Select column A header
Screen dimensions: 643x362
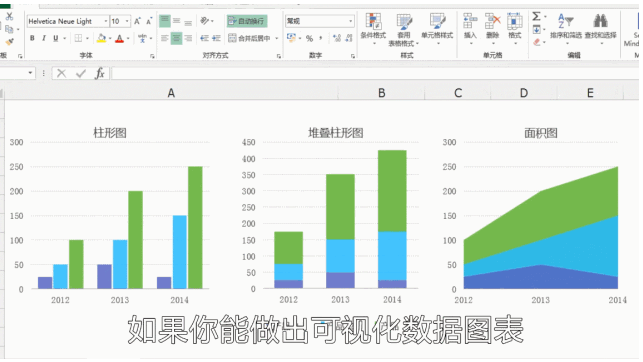[x=171, y=93]
